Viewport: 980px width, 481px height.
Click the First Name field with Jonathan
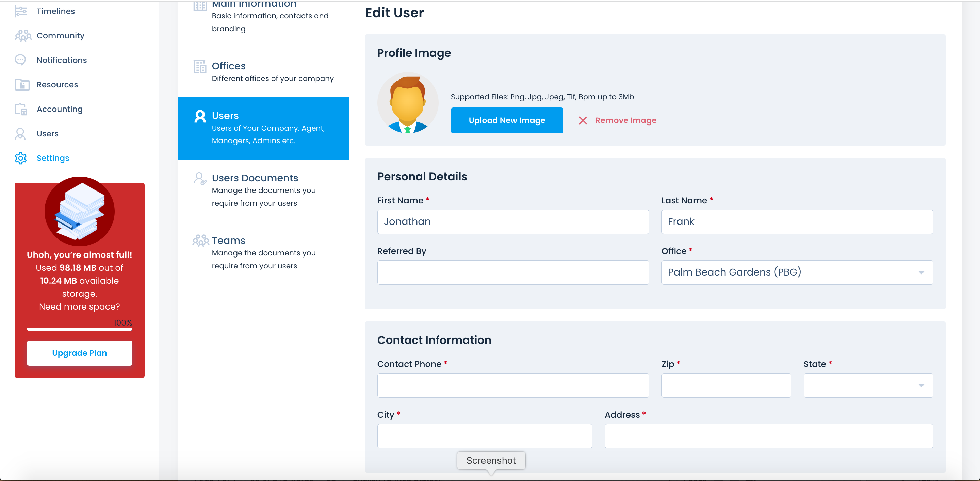pos(513,222)
